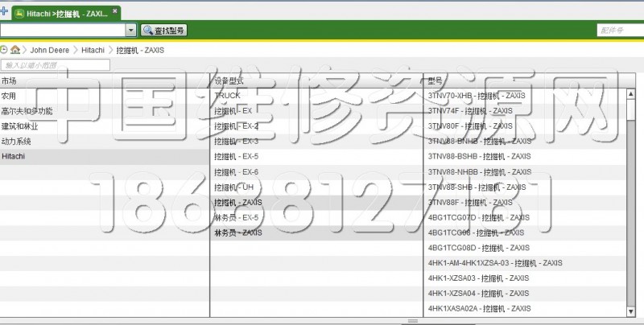Close the Hitachi ZAXIS tab

coord(115,11)
